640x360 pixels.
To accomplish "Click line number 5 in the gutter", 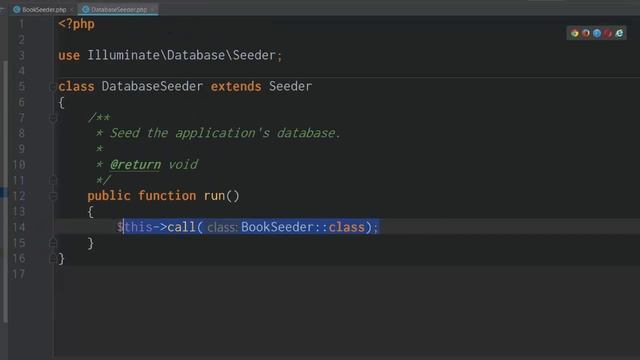I will pos(21,87).
